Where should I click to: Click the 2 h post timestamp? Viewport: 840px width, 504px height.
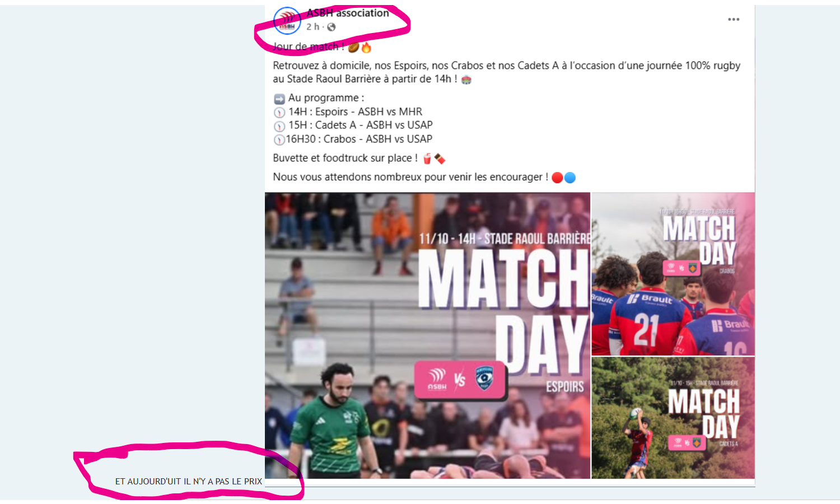click(312, 27)
